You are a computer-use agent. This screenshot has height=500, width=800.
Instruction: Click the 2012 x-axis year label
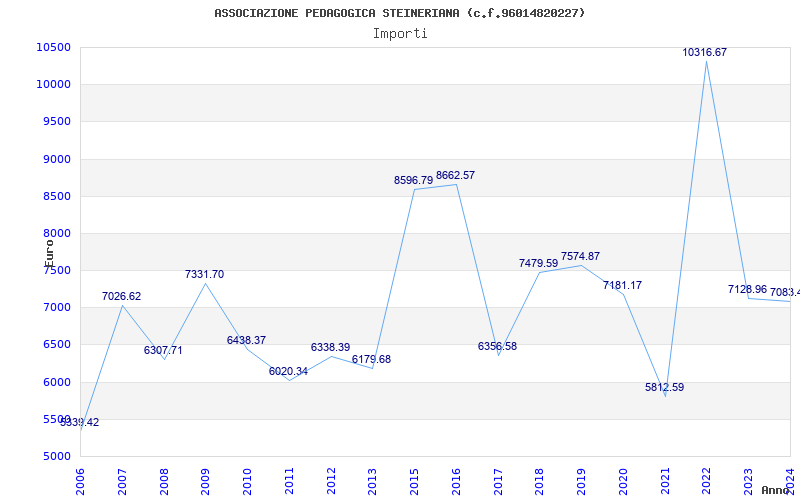point(331,482)
